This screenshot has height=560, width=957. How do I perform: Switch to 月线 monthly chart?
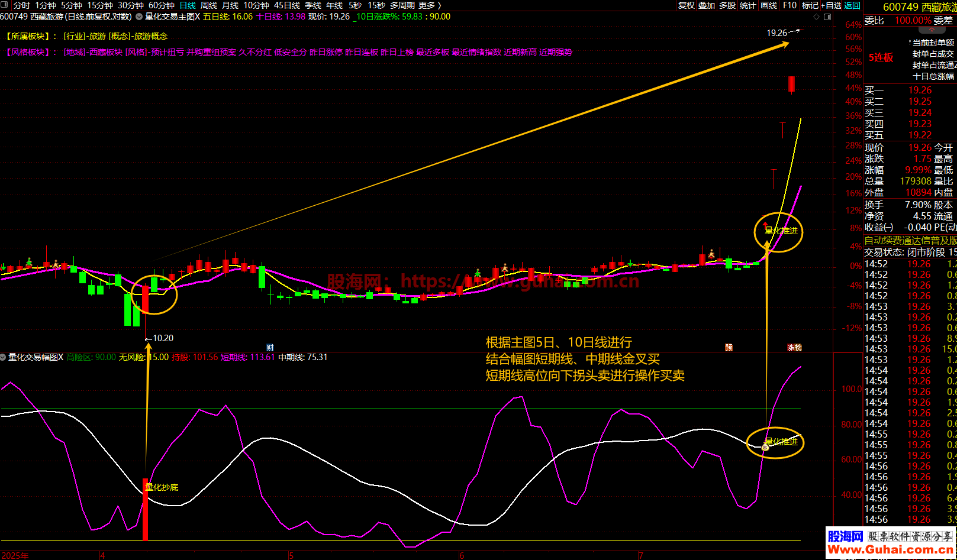click(x=230, y=5)
